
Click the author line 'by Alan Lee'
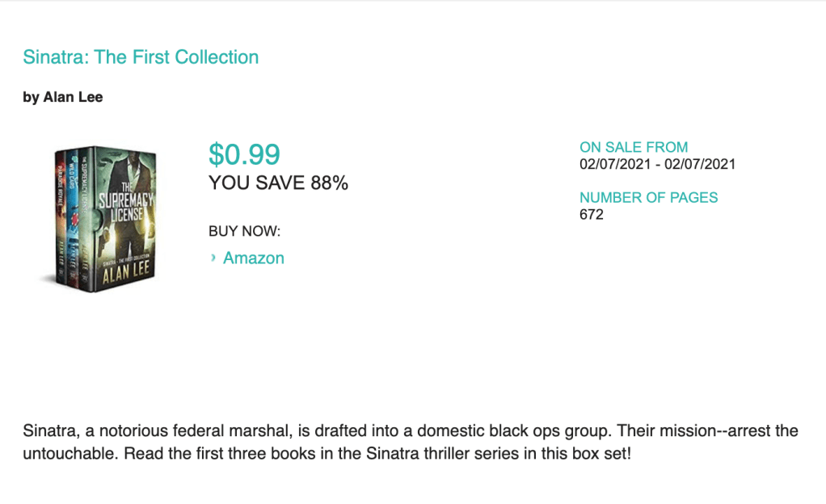63,98
